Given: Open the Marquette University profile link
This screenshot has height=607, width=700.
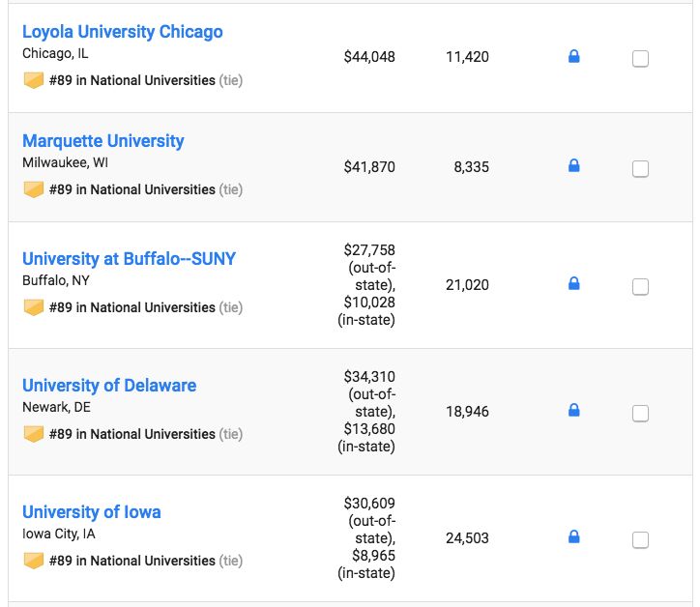Looking at the screenshot, I should point(103,141).
